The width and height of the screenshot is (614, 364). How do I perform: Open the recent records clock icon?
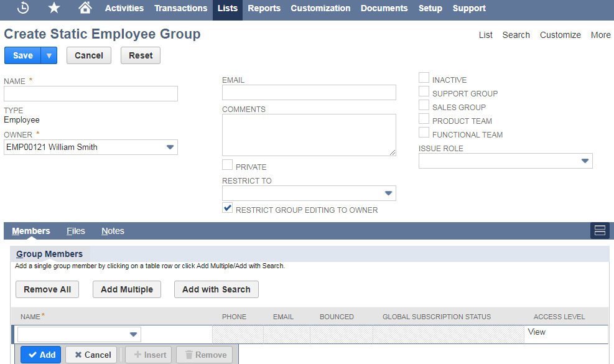pos(24,8)
